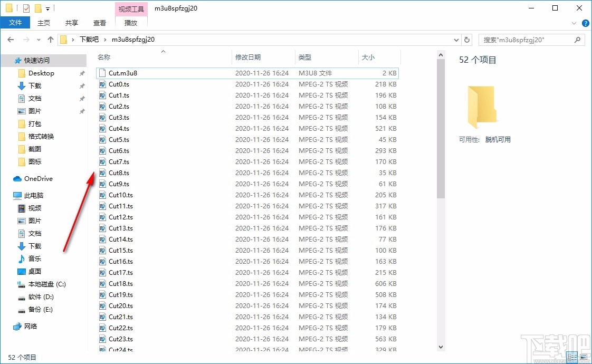
Task: Switch to details view layout icon
Action: click(x=572, y=357)
